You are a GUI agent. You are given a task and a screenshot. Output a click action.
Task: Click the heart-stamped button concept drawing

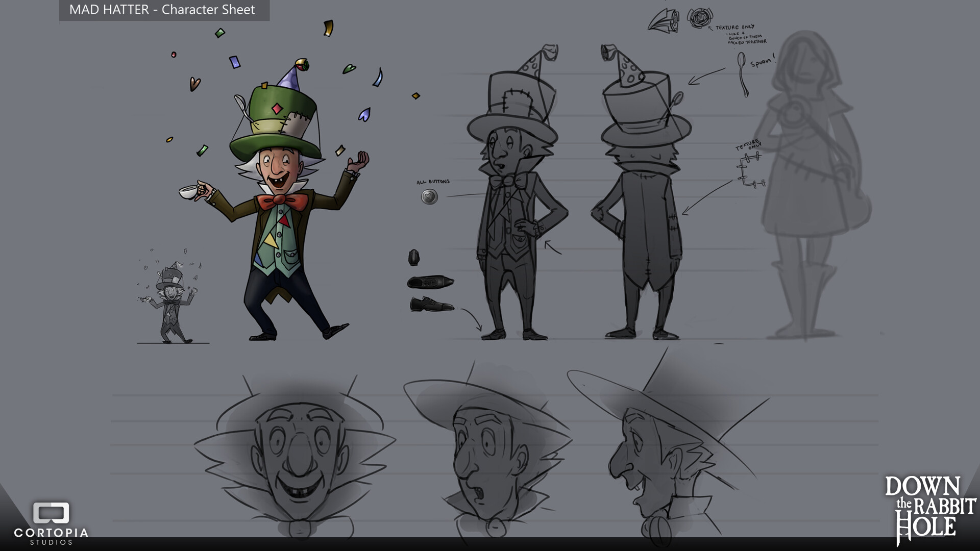429,195
